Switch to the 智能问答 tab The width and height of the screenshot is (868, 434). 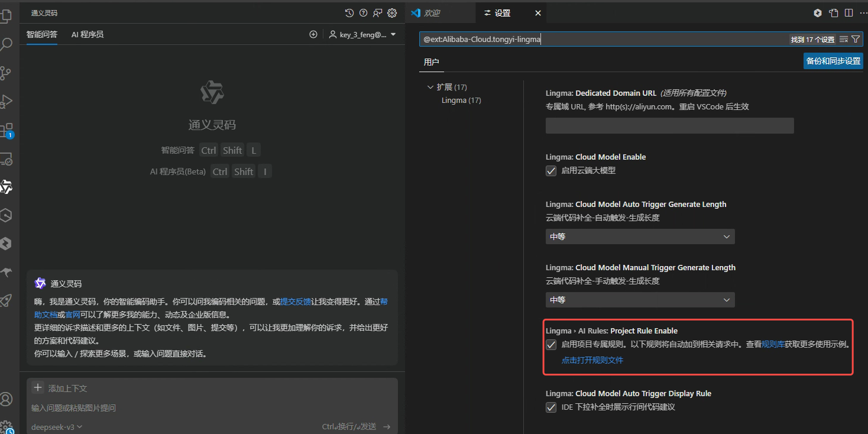tap(42, 34)
